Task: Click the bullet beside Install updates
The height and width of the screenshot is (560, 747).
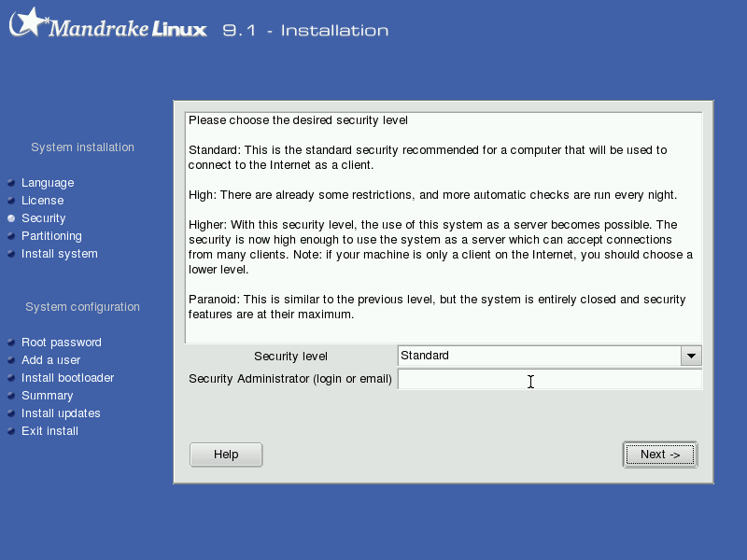Action: 11,413
